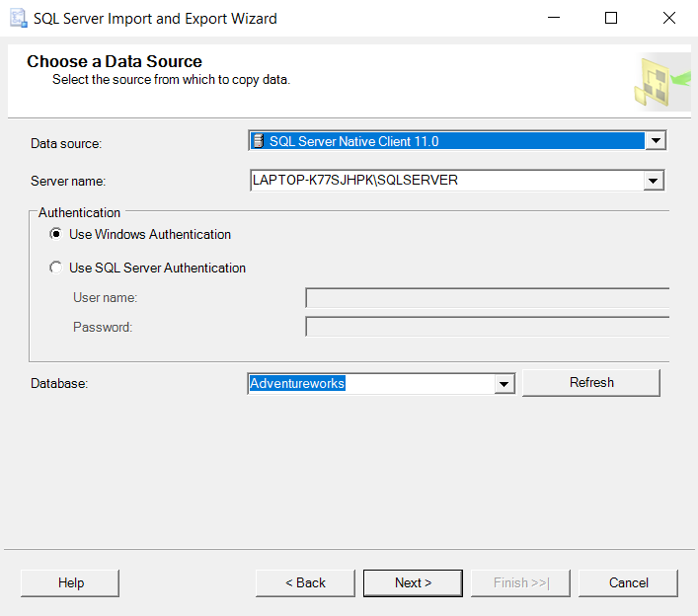The image size is (698, 616).
Task: Minimize the wizard window
Action: pyautogui.click(x=553, y=18)
